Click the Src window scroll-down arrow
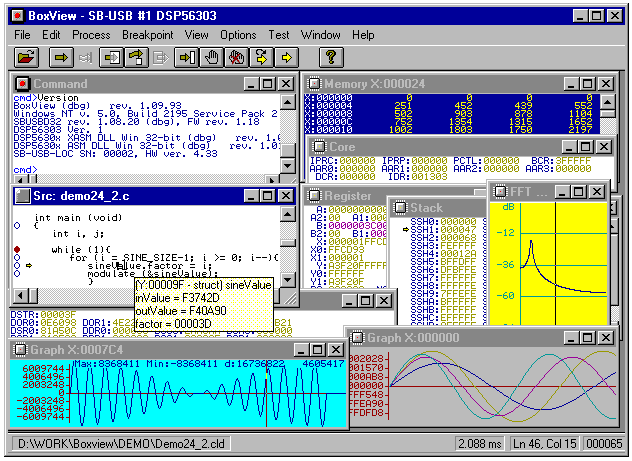This screenshot has height=461, width=632. 287,279
